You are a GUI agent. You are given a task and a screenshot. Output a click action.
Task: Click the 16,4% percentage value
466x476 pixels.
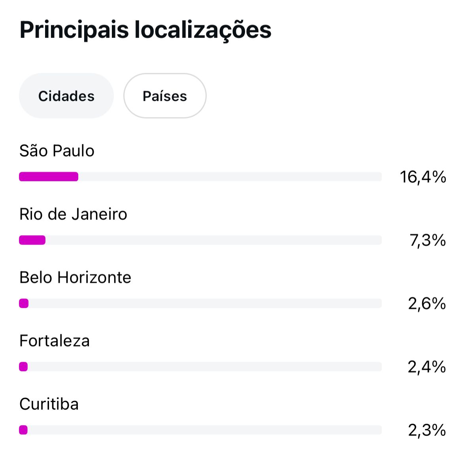423,177
